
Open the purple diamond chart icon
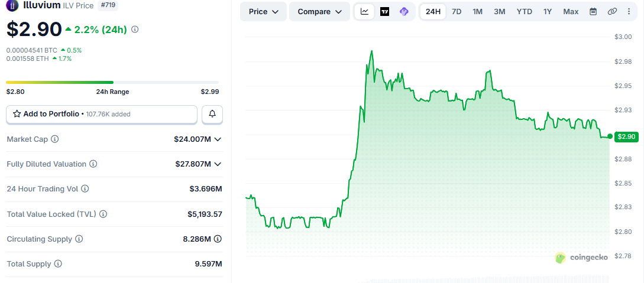pyautogui.click(x=404, y=11)
